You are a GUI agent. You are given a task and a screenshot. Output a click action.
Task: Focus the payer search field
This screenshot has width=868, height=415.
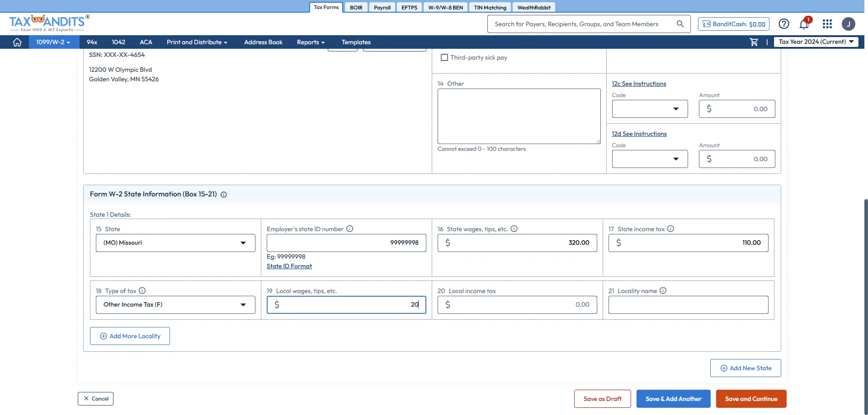tap(583, 24)
